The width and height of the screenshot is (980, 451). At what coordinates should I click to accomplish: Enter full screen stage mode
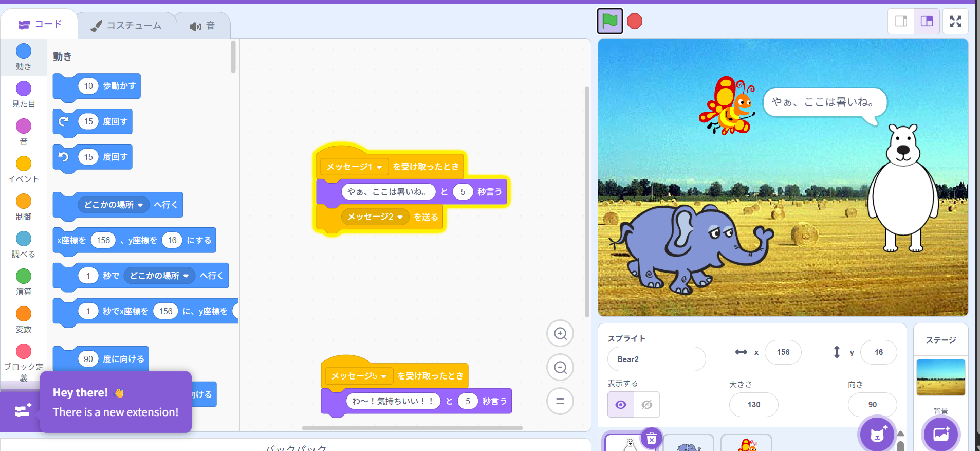pyautogui.click(x=955, y=21)
